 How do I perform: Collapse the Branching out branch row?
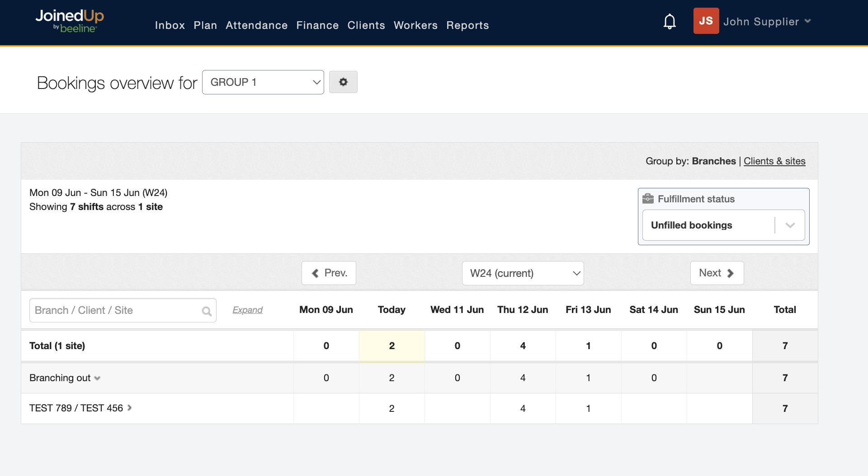tap(97, 378)
